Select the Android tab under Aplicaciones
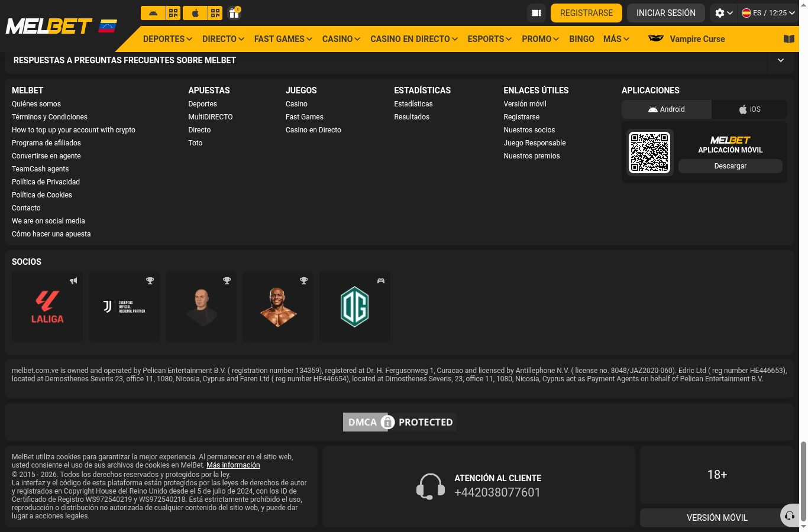 [667, 109]
